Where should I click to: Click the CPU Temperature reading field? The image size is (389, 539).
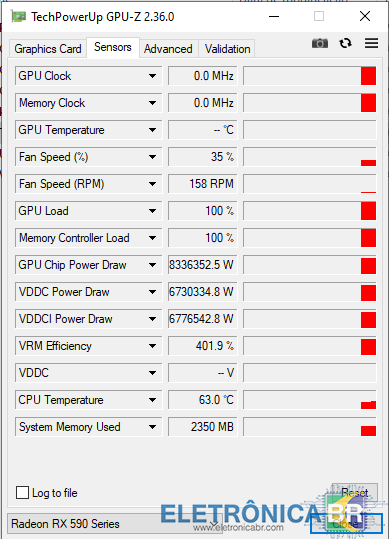point(202,400)
